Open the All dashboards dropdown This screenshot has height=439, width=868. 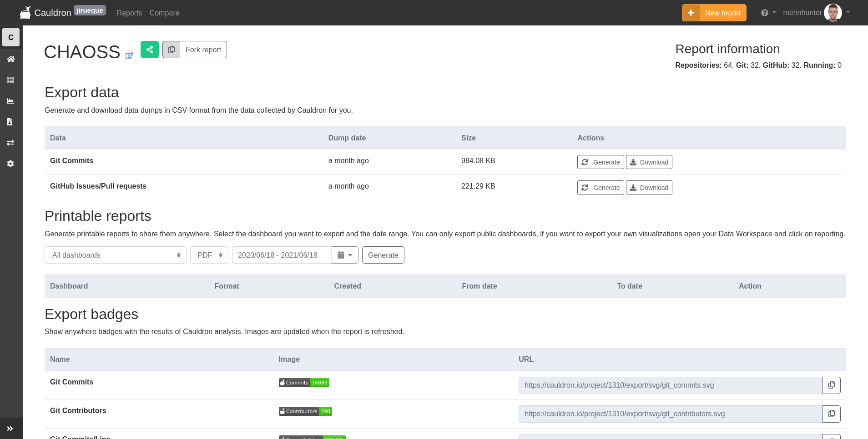pos(116,255)
